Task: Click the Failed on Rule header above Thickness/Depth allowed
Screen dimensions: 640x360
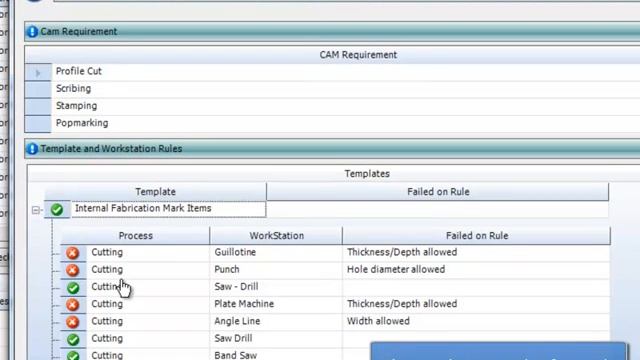Action: pos(477,236)
